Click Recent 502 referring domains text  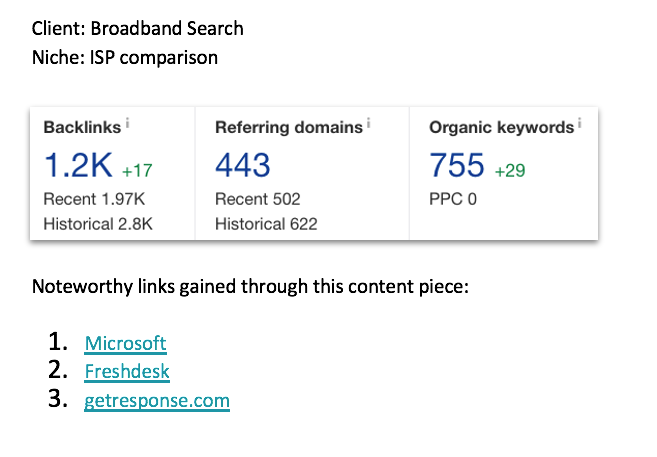(258, 199)
